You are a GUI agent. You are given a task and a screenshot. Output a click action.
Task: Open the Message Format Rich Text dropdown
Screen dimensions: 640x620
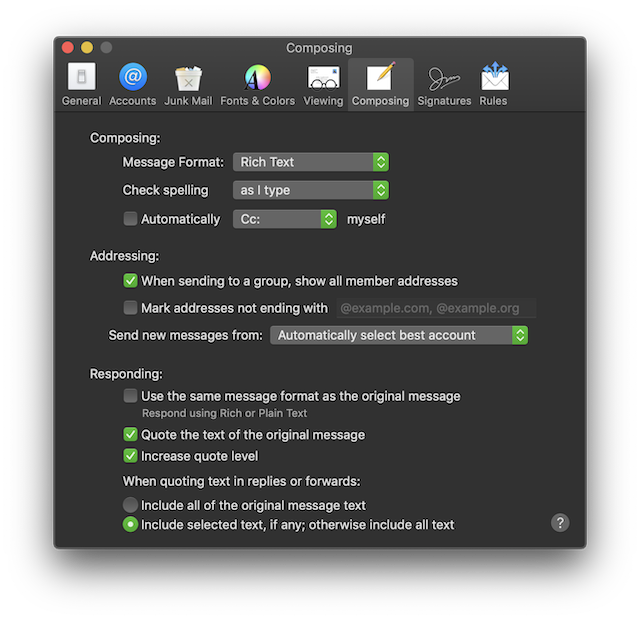[311, 162]
